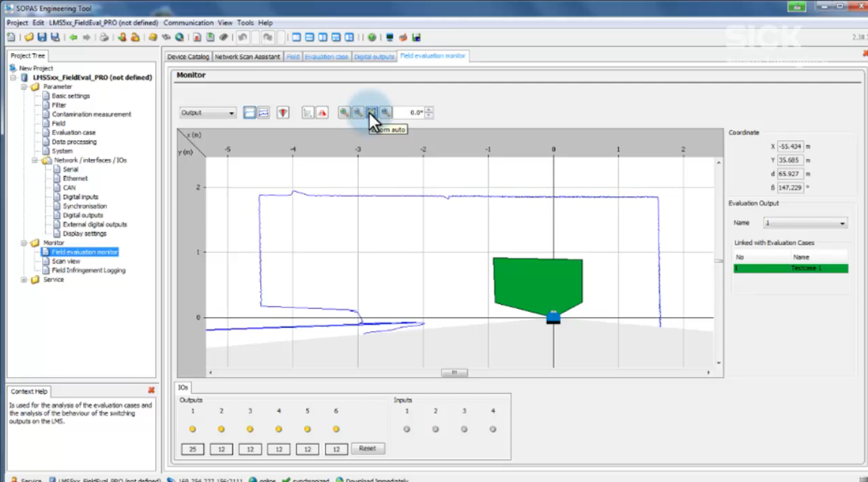This screenshot has width=868, height=482.
Task: Open the Communication menu
Action: 188,23
